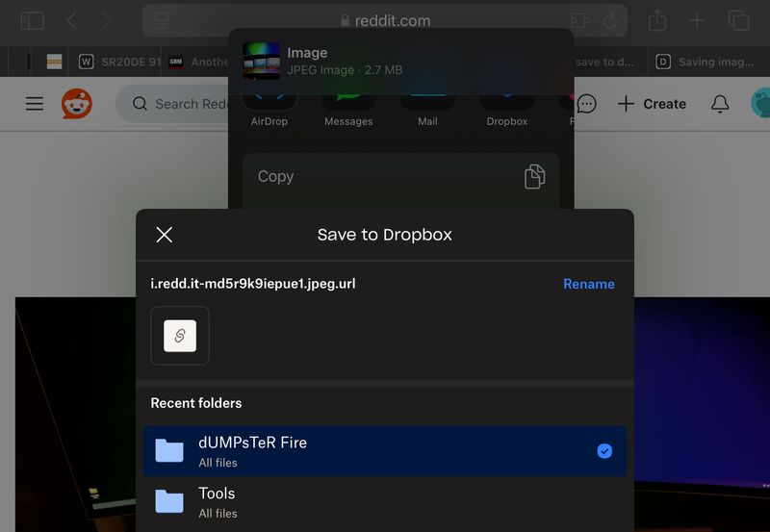Click the Recent folders heading
Screen dimensions: 770x532
(x=196, y=403)
